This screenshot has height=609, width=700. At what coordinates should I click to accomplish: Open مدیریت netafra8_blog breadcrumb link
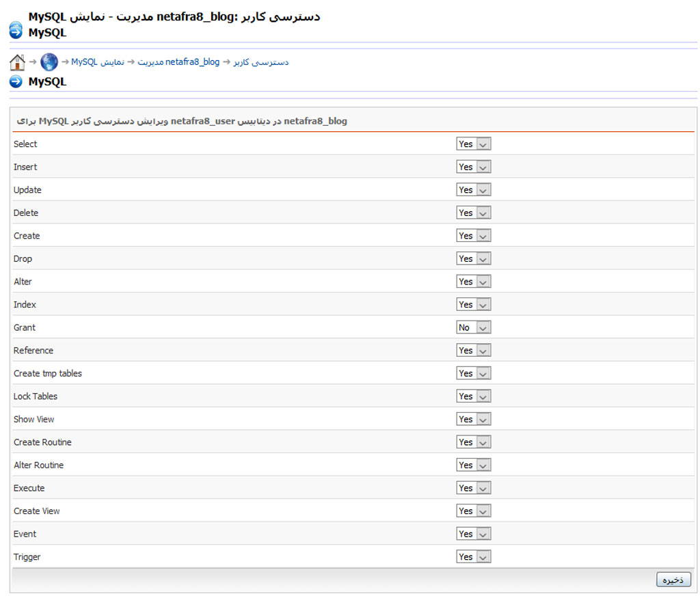pyautogui.click(x=178, y=62)
